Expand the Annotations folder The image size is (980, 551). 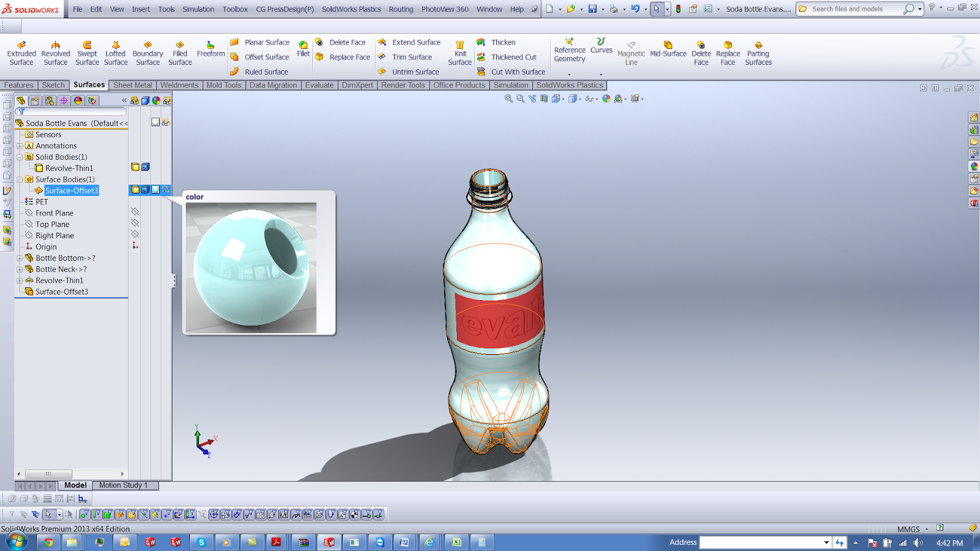pyautogui.click(x=20, y=146)
